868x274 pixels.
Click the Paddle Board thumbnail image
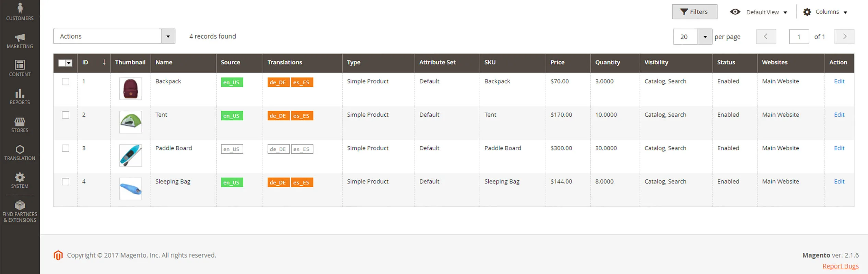pyautogui.click(x=130, y=155)
